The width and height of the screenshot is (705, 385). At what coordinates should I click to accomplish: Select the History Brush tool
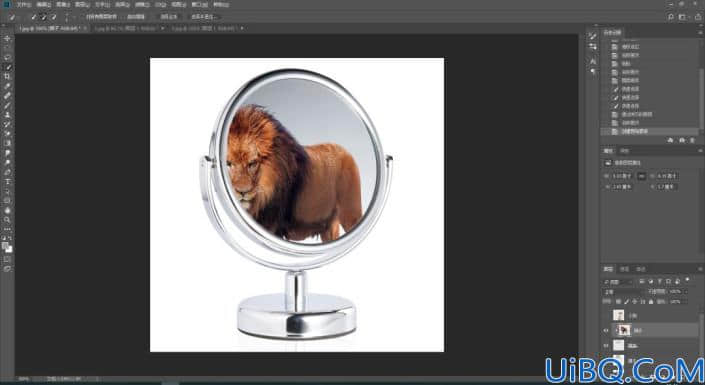coord(7,124)
